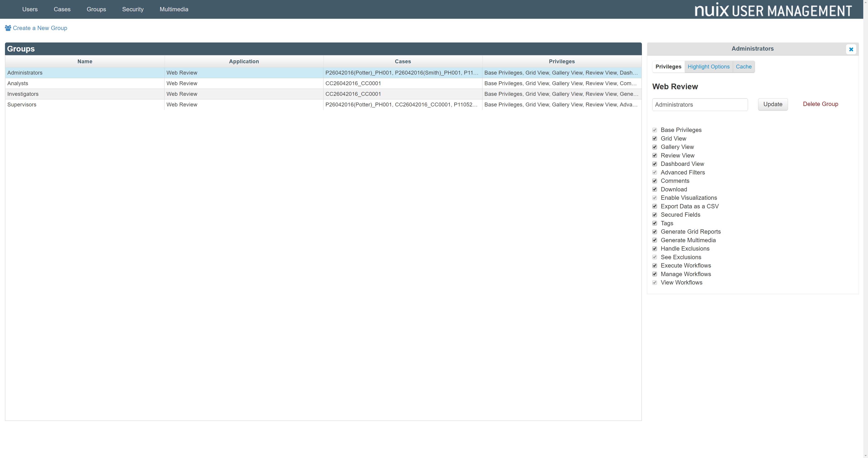Toggle the Tags checkbox
868x458 pixels.
(654, 223)
